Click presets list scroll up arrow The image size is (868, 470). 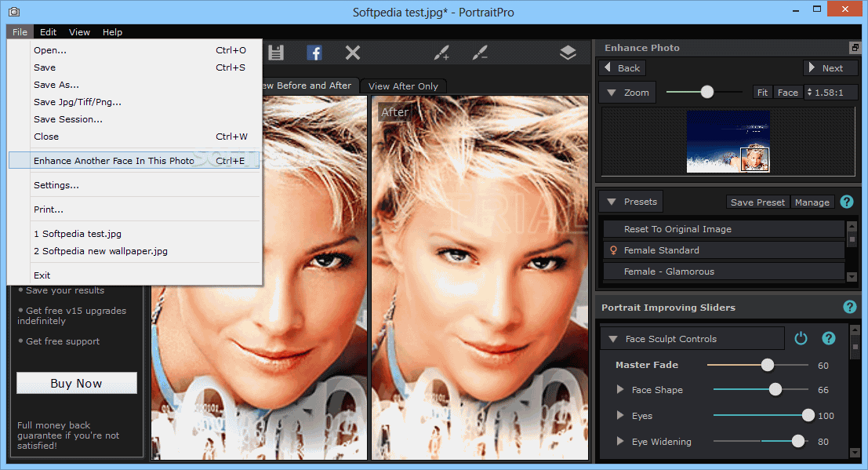point(852,226)
